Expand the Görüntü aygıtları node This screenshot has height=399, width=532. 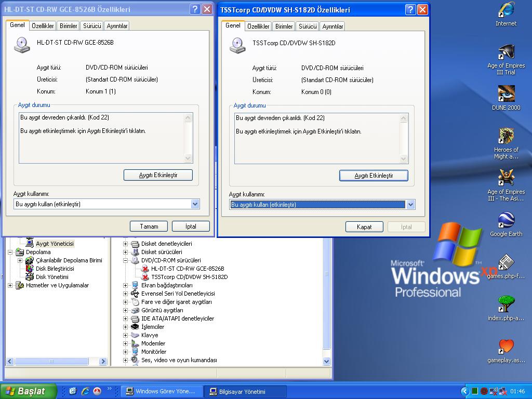click(125, 311)
